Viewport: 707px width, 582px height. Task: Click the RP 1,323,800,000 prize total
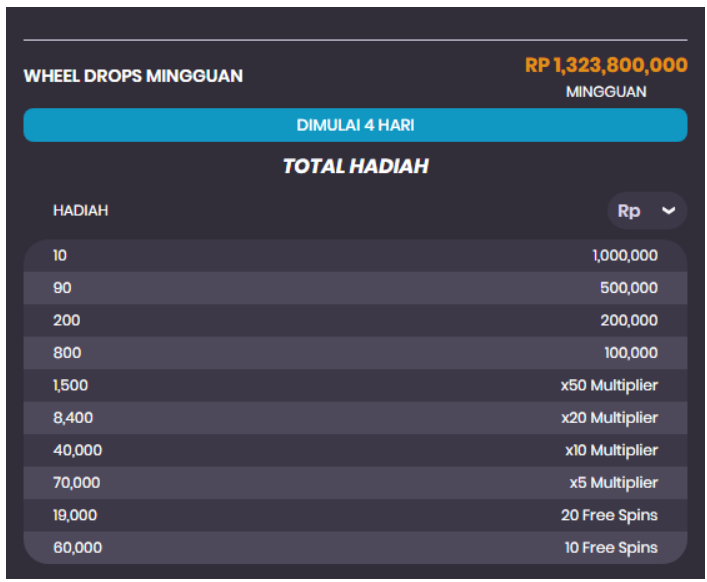coord(606,65)
